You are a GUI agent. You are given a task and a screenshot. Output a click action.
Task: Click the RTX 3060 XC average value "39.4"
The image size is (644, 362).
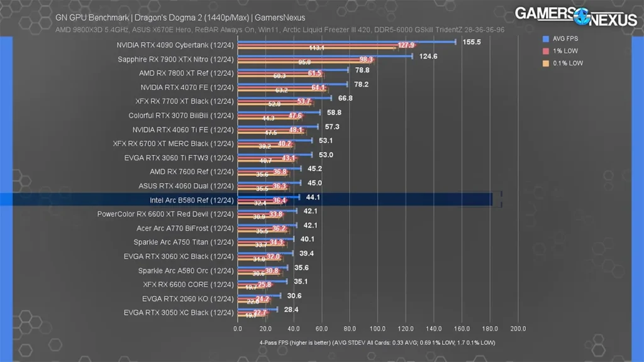tap(307, 254)
